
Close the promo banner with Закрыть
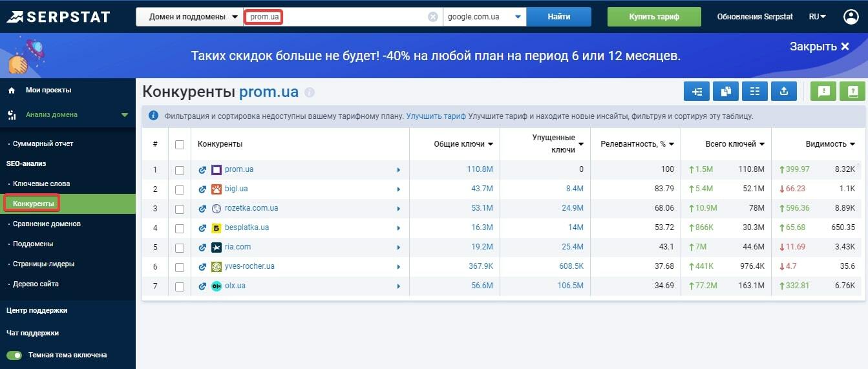pos(820,47)
